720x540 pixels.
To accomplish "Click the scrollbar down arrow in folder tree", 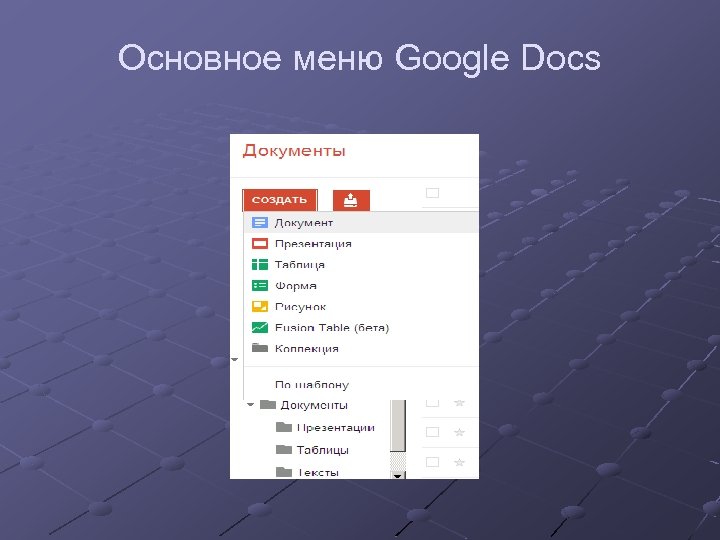I will [x=398, y=475].
